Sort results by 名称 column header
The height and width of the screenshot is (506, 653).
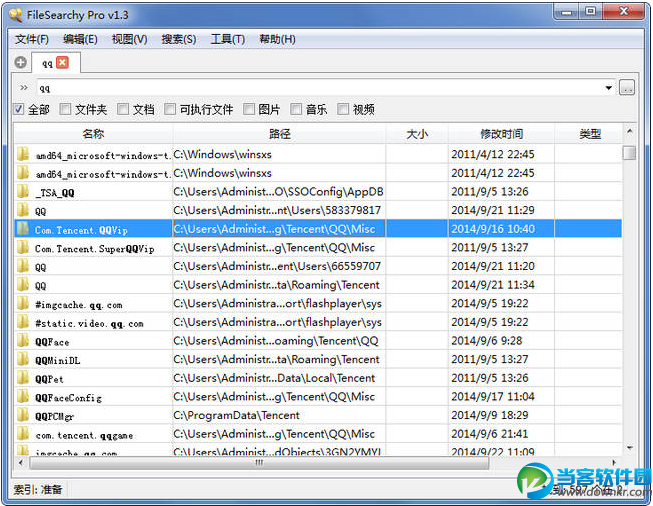pos(93,134)
